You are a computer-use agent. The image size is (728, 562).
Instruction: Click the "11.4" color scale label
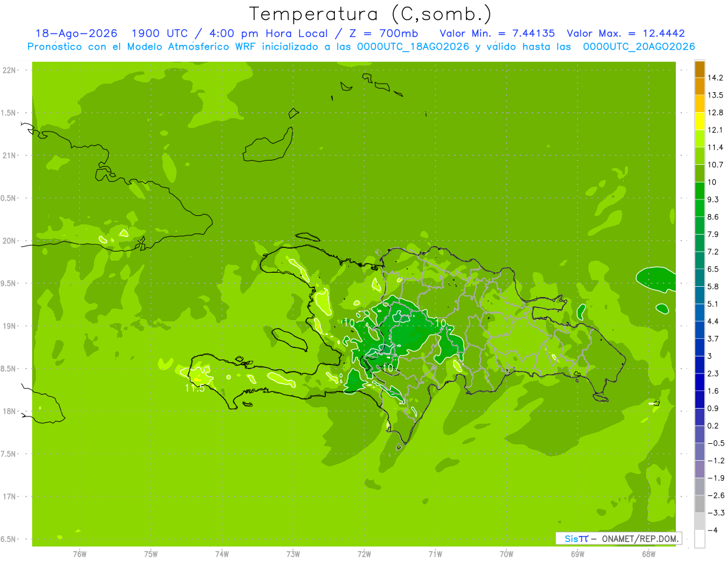tap(716, 147)
